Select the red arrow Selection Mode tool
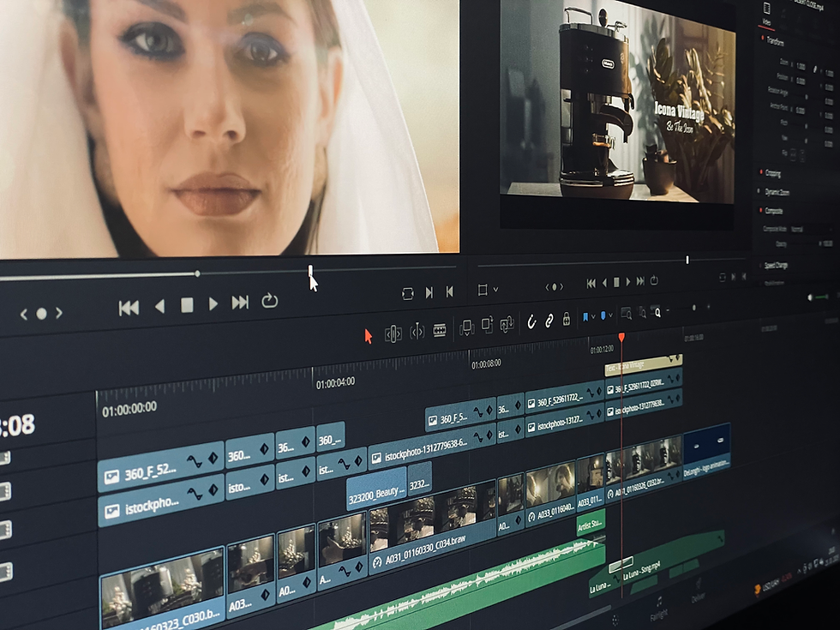Viewport: 840px width, 630px height. [368, 336]
